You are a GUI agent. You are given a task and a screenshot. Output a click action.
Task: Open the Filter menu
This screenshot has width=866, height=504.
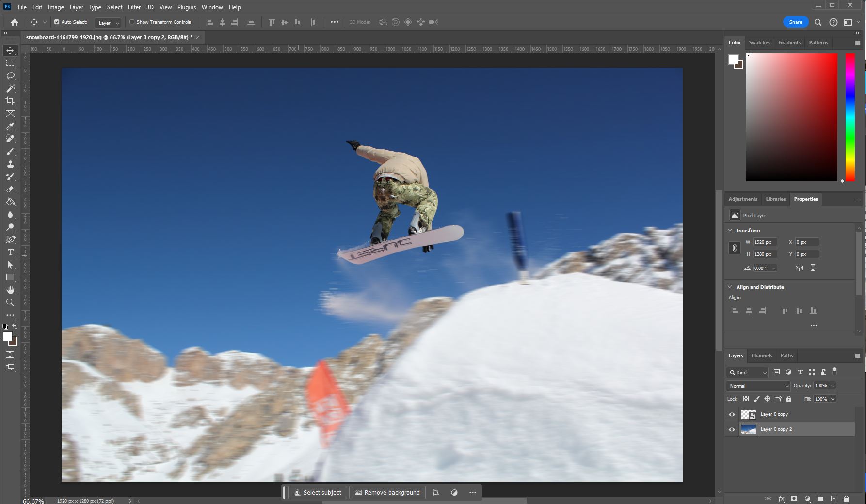click(x=134, y=7)
